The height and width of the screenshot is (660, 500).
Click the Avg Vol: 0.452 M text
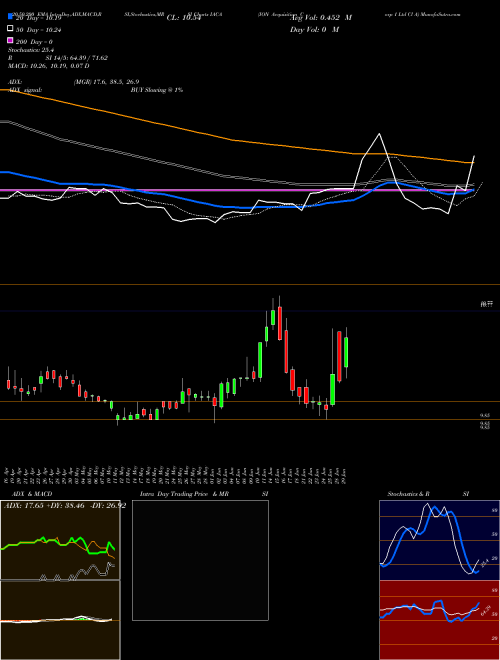click(x=321, y=18)
